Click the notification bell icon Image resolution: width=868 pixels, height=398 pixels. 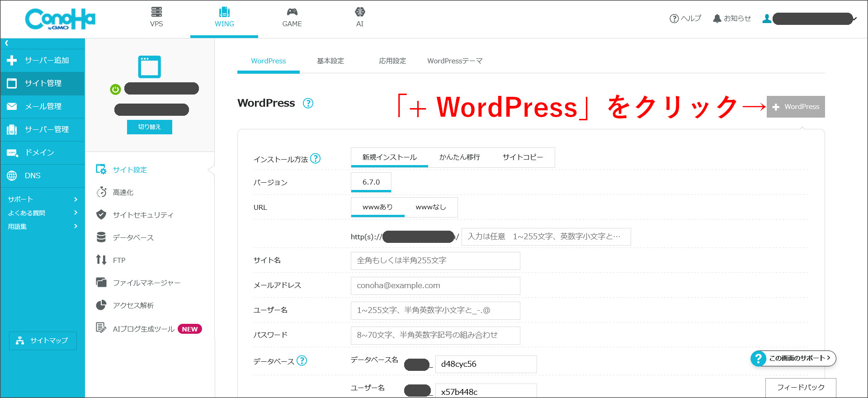[717, 19]
